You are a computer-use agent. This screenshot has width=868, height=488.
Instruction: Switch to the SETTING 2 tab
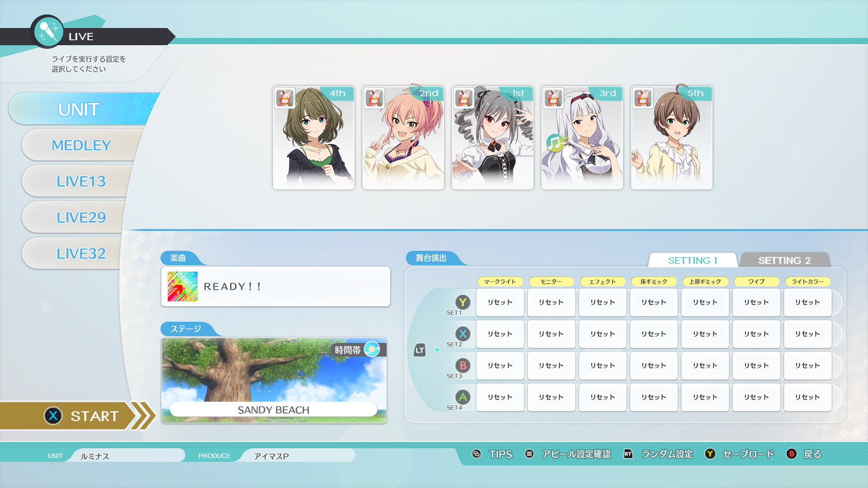click(785, 260)
